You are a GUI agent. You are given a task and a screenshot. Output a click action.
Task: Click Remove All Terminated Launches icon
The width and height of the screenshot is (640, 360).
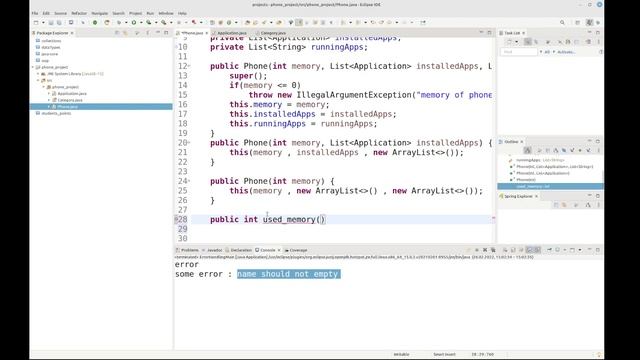493,250
